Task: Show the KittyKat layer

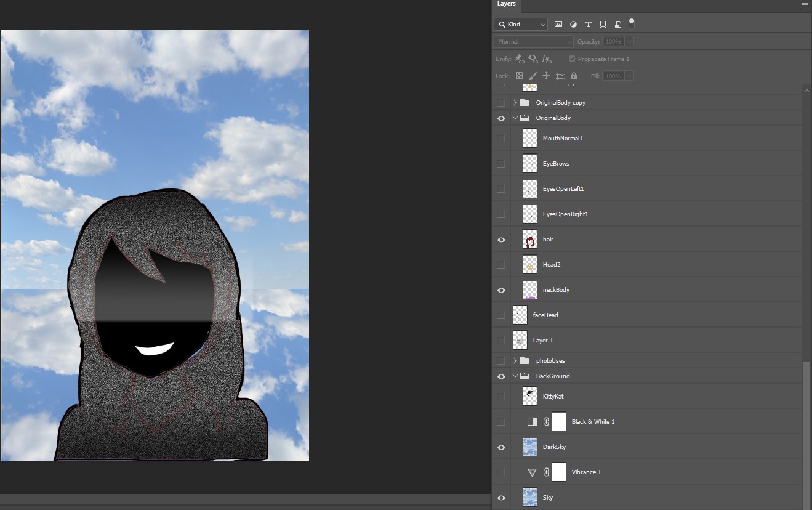Action: pyautogui.click(x=501, y=396)
